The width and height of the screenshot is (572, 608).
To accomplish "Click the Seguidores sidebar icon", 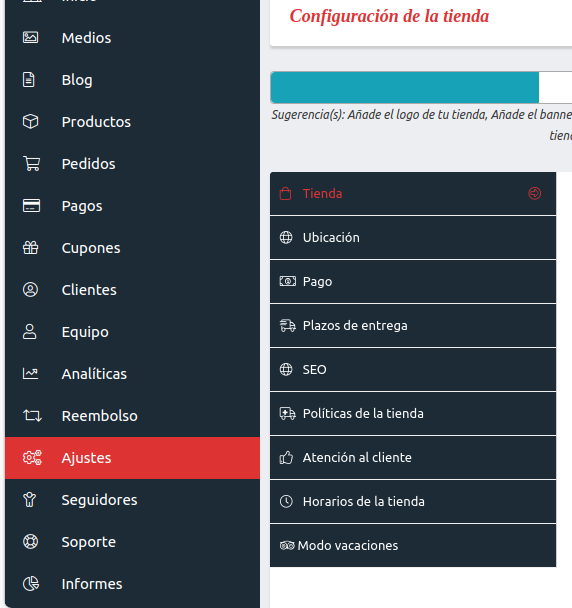I will [x=29, y=500].
